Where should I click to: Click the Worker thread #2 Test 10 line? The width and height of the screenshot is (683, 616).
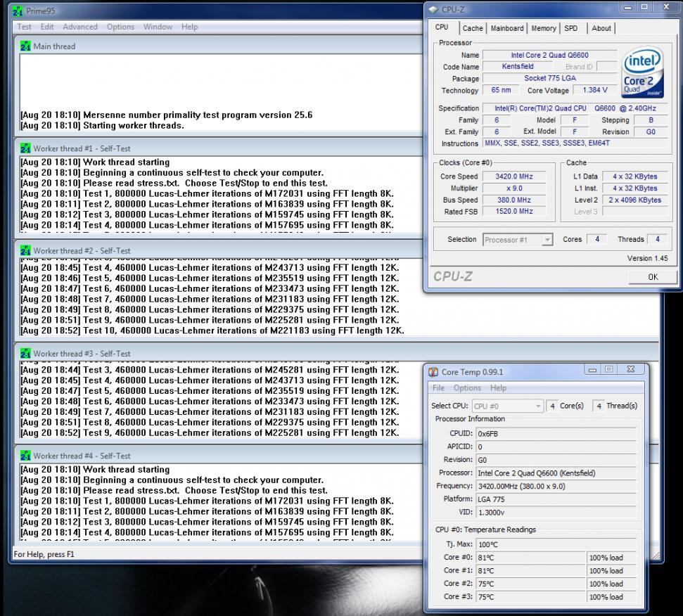pos(212,331)
